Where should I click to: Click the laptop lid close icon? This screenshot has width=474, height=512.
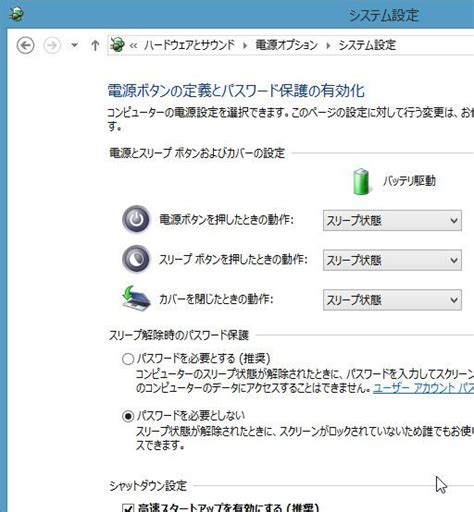point(136,298)
